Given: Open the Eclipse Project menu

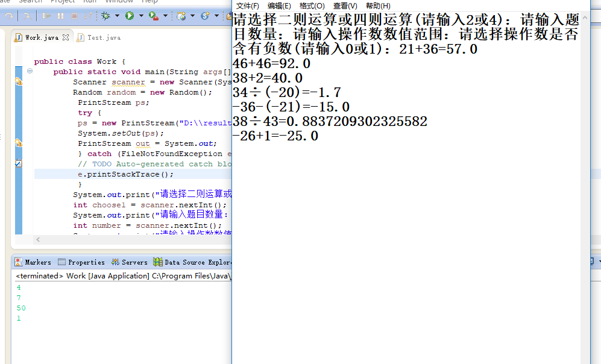Looking at the screenshot, I should coord(63,2).
